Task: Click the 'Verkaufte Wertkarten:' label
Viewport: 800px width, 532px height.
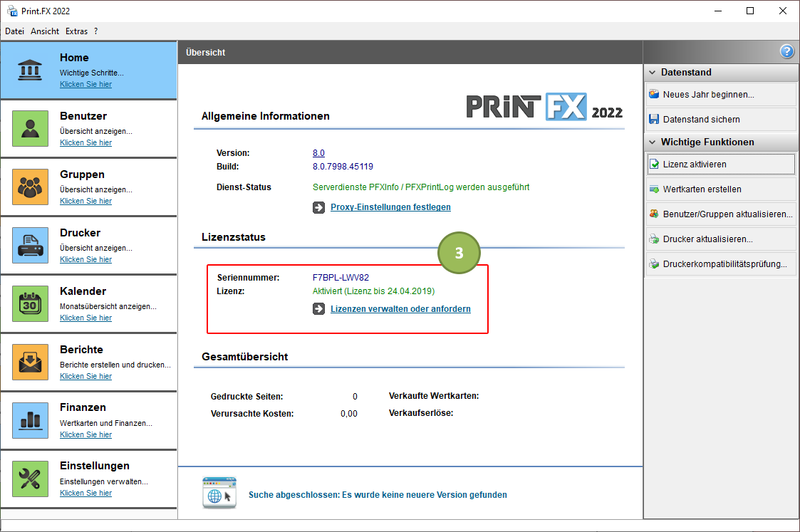Action: click(x=434, y=396)
